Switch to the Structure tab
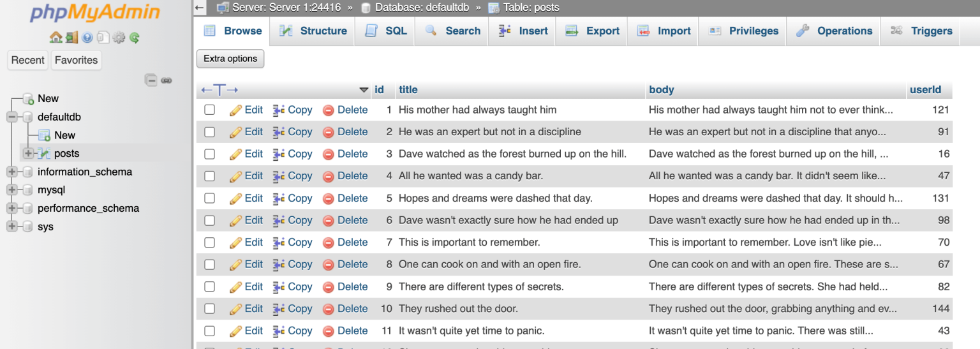This screenshot has width=980, height=349. (x=314, y=31)
